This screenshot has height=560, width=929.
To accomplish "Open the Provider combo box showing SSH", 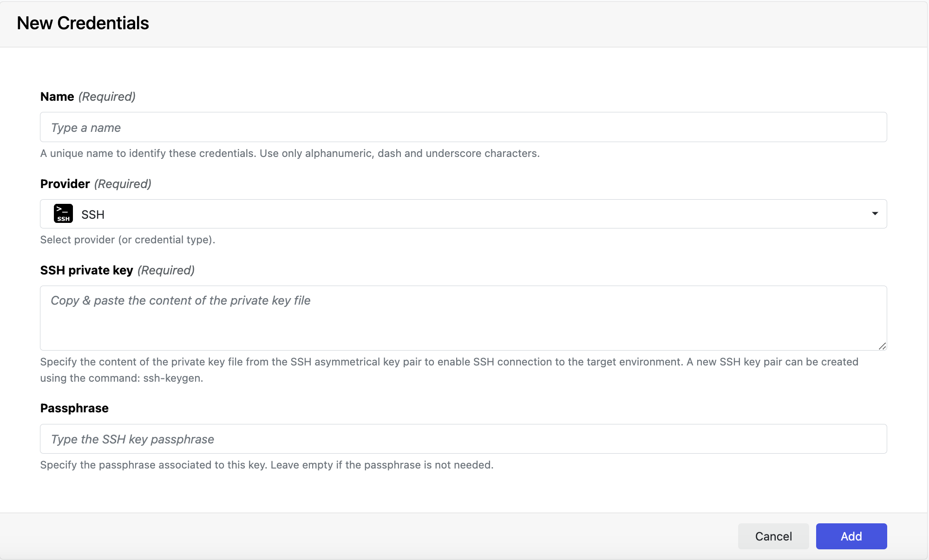I will click(463, 214).
